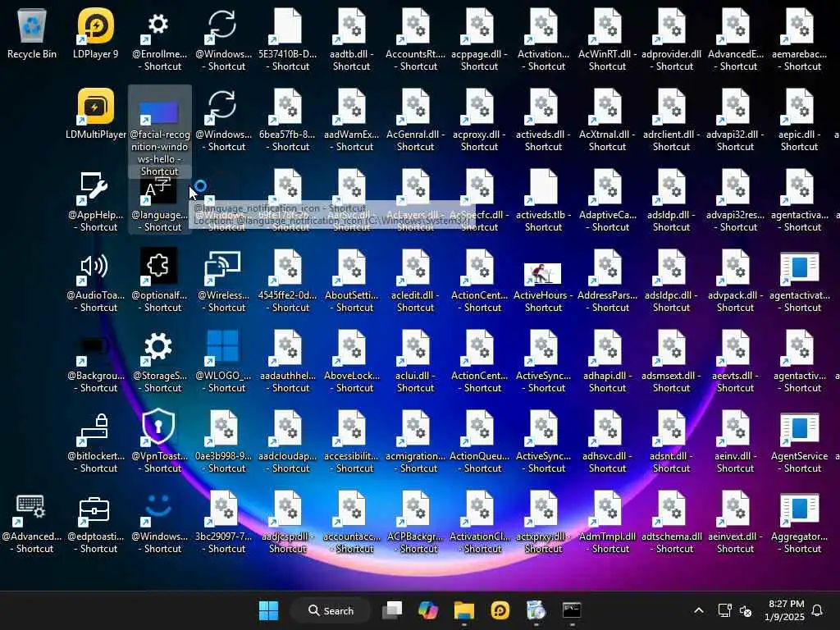Screen dimensions: 840x630
Task: Open the clock showing 8:27 PM
Action: (784, 610)
